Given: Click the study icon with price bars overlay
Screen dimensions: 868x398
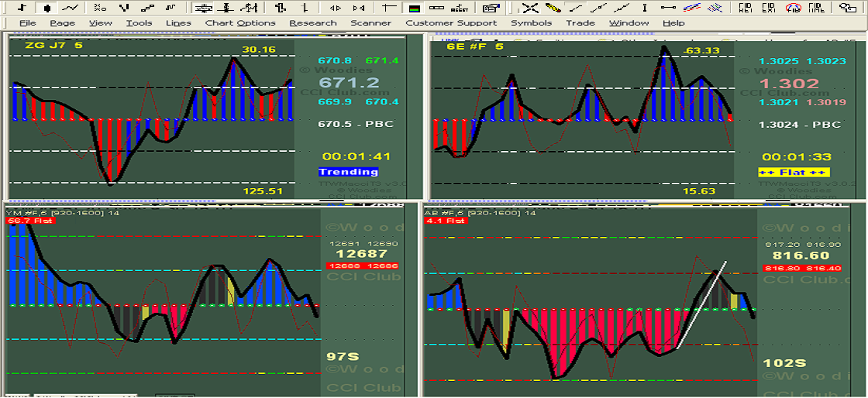Looking at the screenshot, I should coord(250,8).
